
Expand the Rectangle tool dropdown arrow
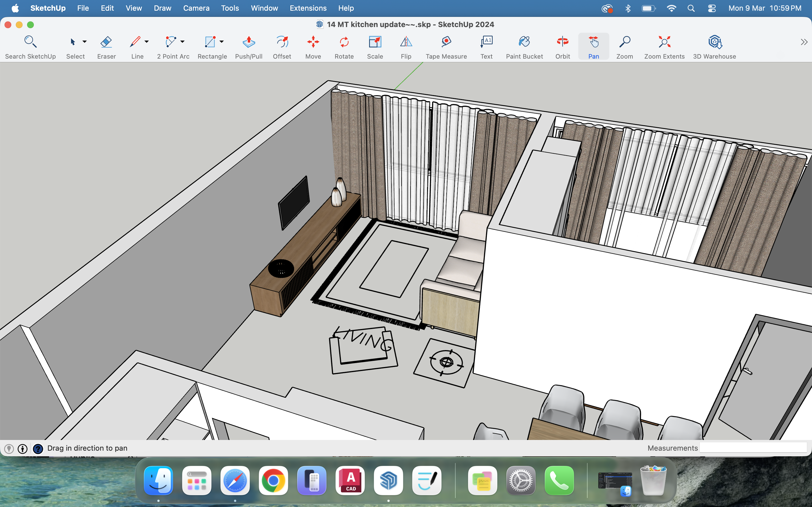[x=221, y=42]
